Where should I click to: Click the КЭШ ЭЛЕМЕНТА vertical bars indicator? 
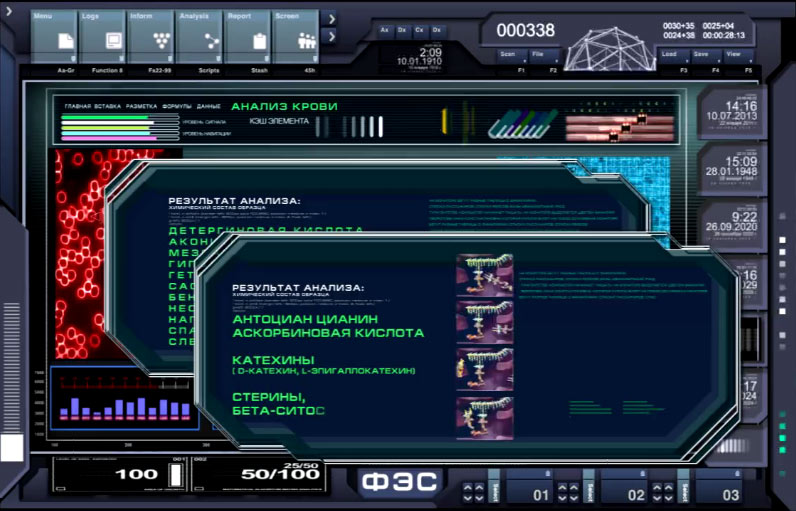tap(349, 126)
